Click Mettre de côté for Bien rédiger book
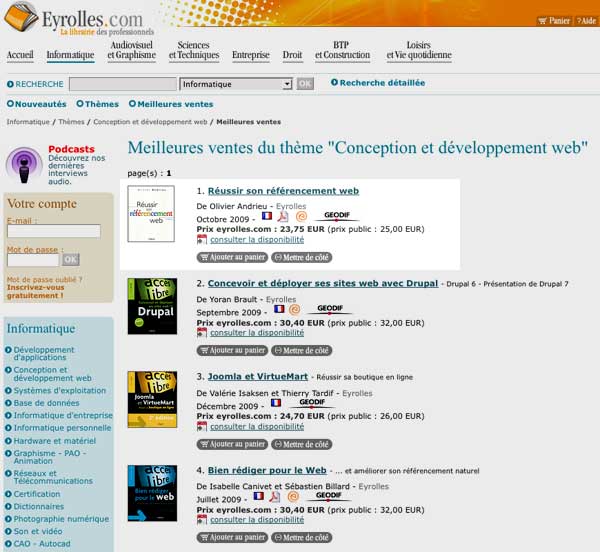Image resolution: width=600 pixels, height=552 pixels. click(x=302, y=537)
